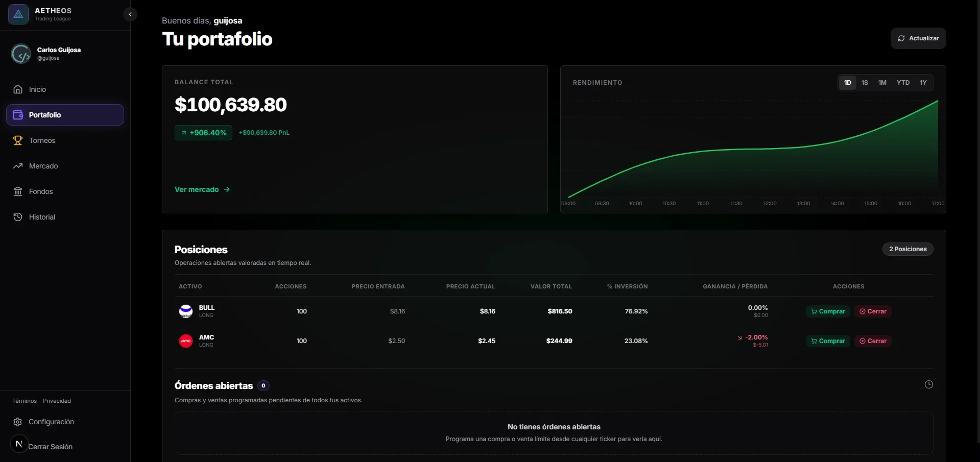This screenshot has width=980, height=462.
Task: Open the Carlos Guijosa profile avatar
Action: click(21, 54)
